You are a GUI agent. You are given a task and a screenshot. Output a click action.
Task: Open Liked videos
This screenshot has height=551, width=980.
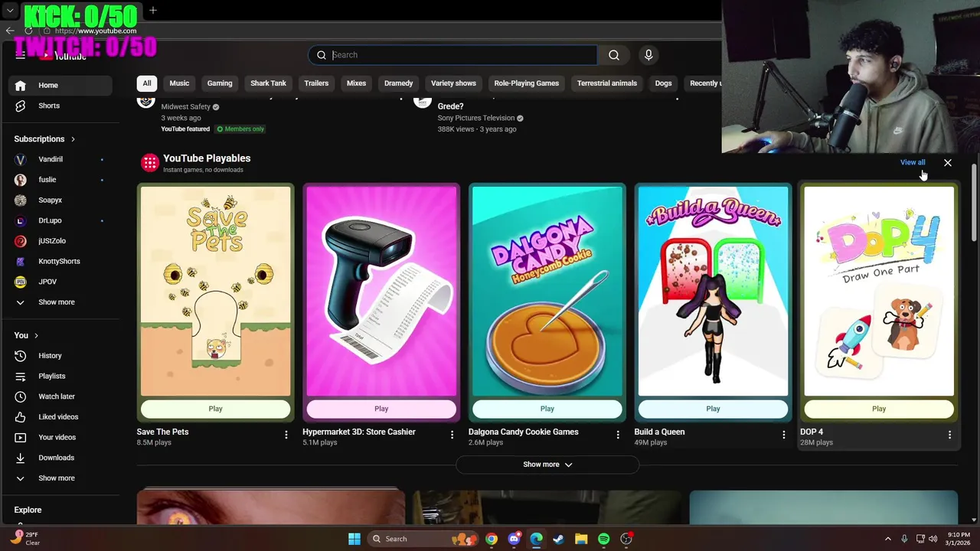[x=60, y=417]
